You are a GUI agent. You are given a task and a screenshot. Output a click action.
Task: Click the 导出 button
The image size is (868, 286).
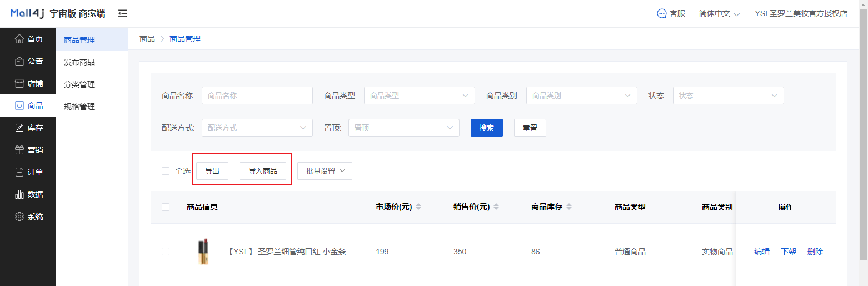pos(212,171)
